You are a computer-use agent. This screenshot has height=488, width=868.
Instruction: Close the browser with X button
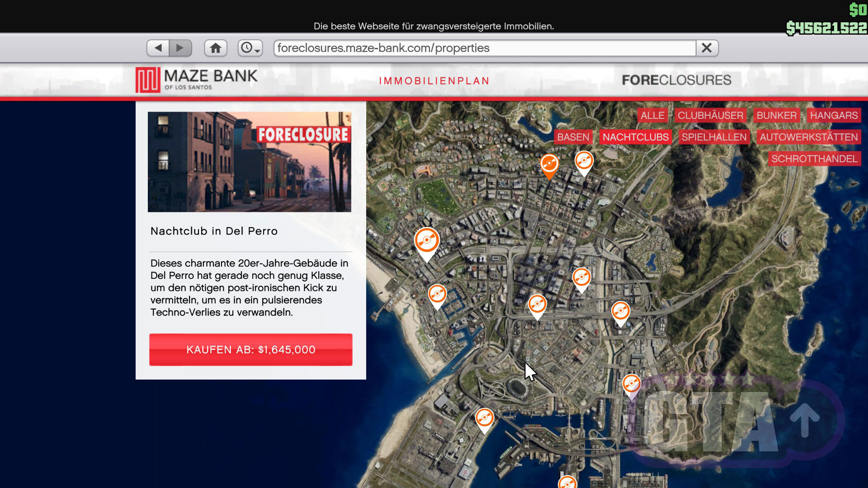pyautogui.click(x=707, y=48)
